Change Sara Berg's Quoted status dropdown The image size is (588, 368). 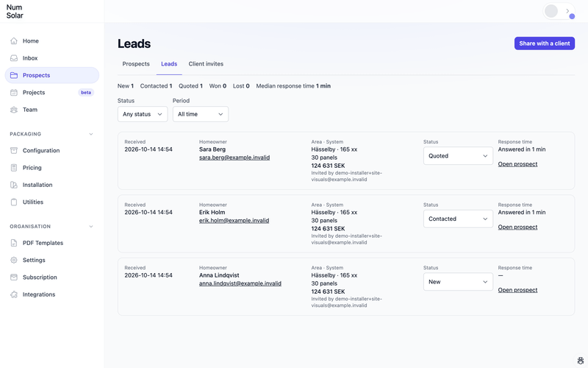pos(458,156)
